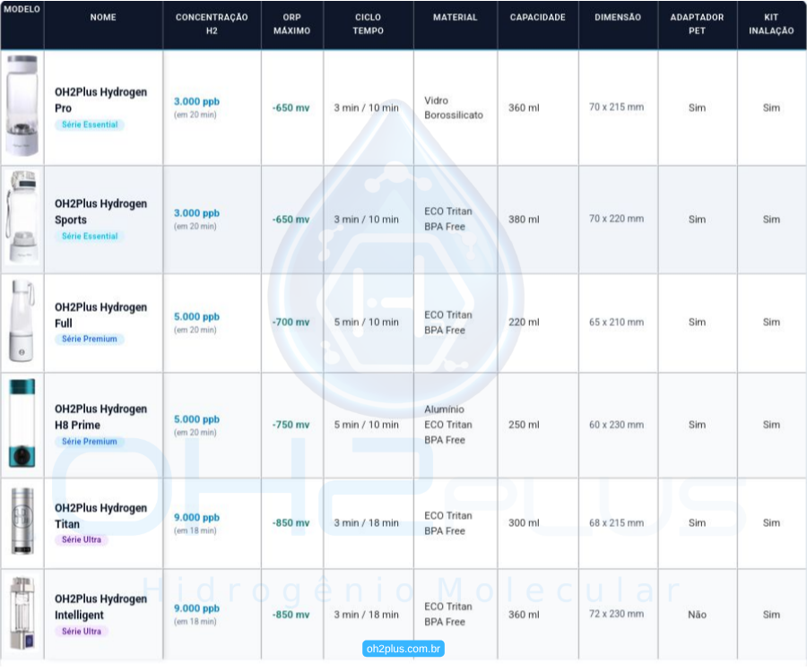The width and height of the screenshot is (807, 672).
Task: Click the Série Ultra tag under Hydrogen Intelligent
Action: pos(82,631)
